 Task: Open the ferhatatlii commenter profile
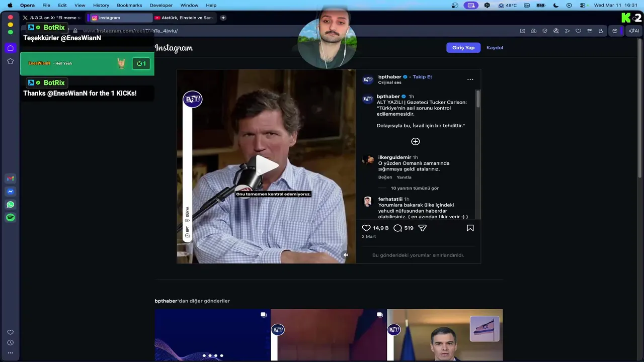click(x=390, y=199)
